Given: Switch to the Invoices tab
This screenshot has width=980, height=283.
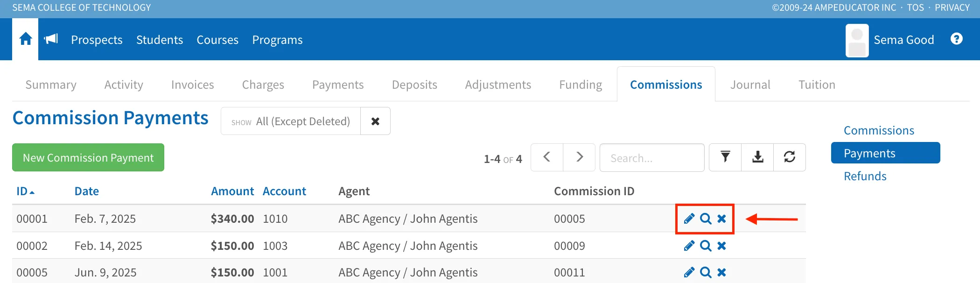Looking at the screenshot, I should pyautogui.click(x=192, y=85).
